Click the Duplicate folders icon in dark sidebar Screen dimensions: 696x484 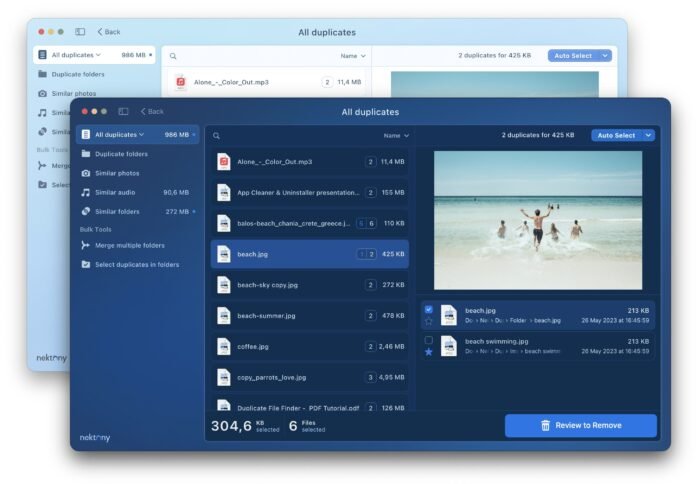[x=86, y=154]
